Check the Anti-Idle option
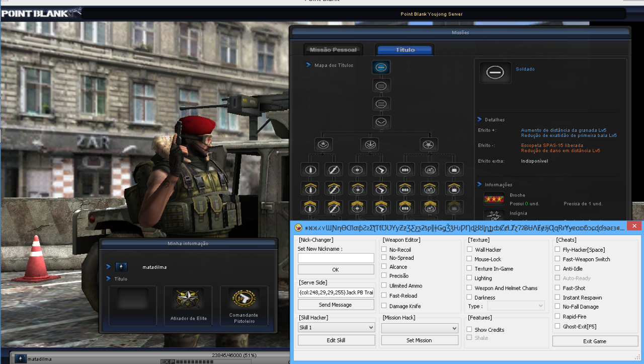Viewport: 644px width, 364px height. tap(557, 269)
